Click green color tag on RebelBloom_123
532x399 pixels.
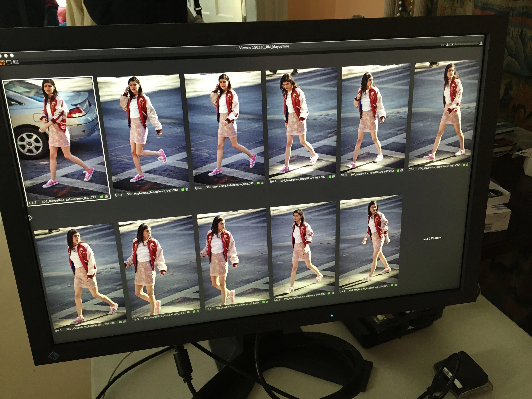pos(264,302)
